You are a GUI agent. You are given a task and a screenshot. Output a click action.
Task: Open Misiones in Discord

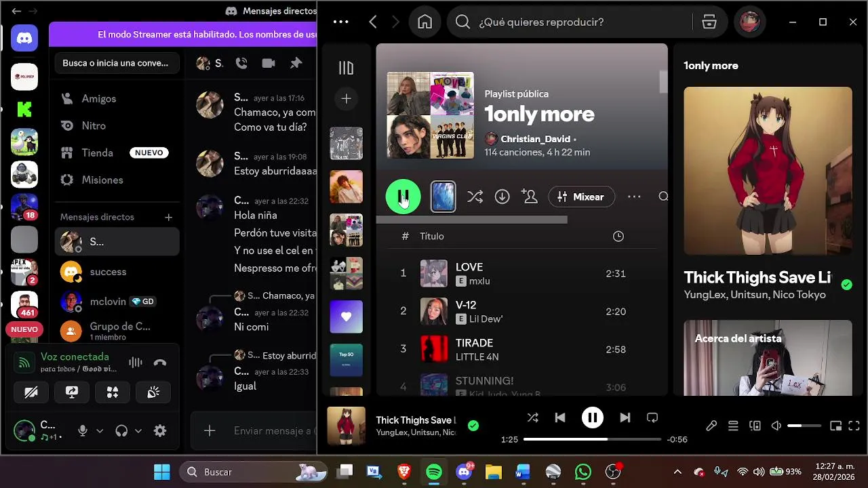pyautogui.click(x=117, y=180)
